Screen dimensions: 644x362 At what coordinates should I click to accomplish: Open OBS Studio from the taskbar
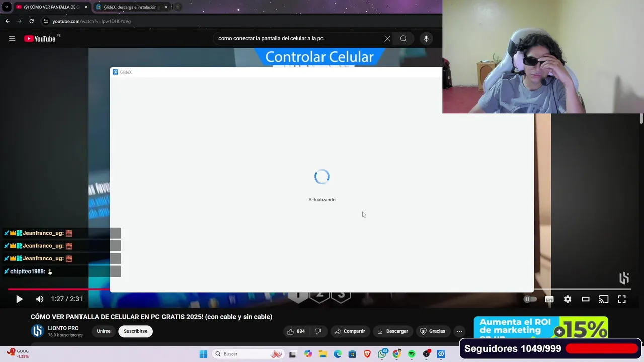point(427,354)
